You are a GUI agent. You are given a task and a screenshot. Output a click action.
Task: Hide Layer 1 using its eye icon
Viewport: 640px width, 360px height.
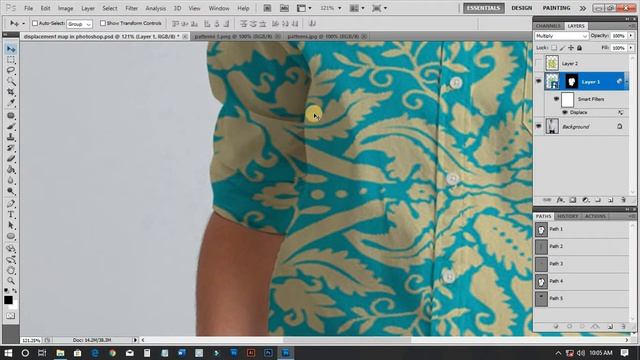pyautogui.click(x=538, y=81)
